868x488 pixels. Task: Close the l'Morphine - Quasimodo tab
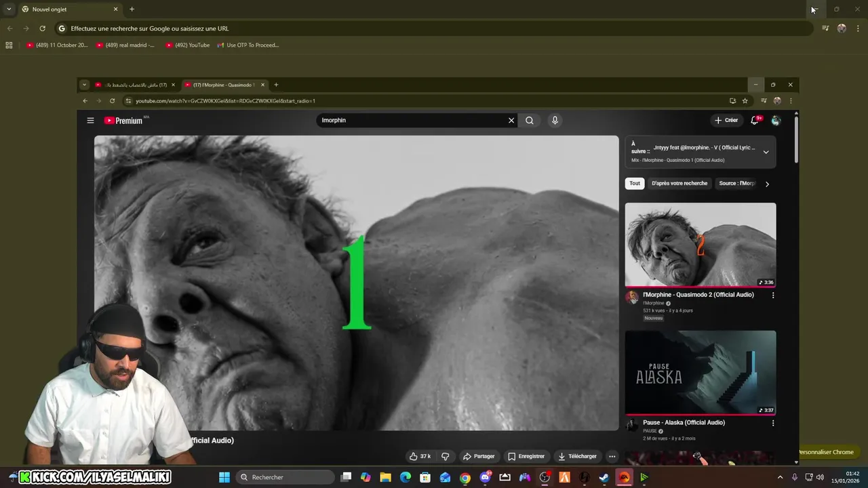[x=262, y=85]
